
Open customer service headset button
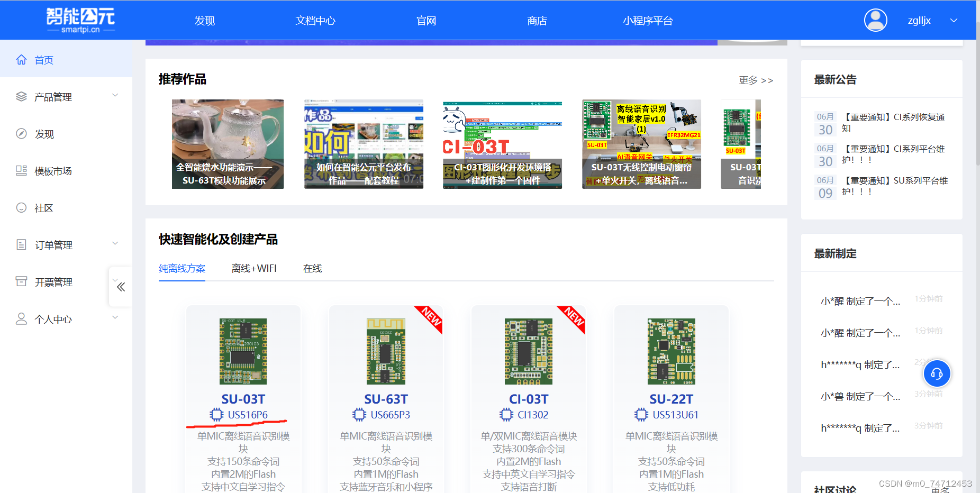(937, 374)
